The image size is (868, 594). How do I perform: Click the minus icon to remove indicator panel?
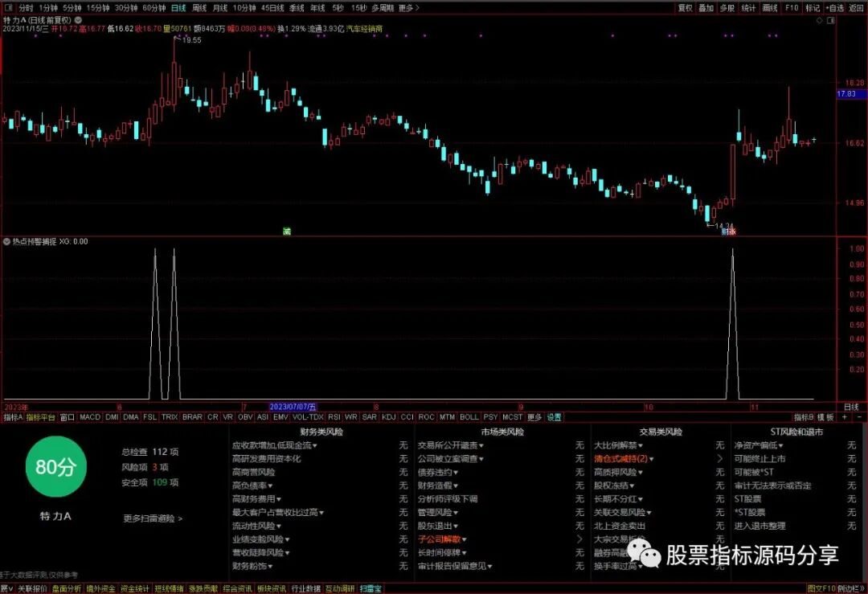coord(860,417)
